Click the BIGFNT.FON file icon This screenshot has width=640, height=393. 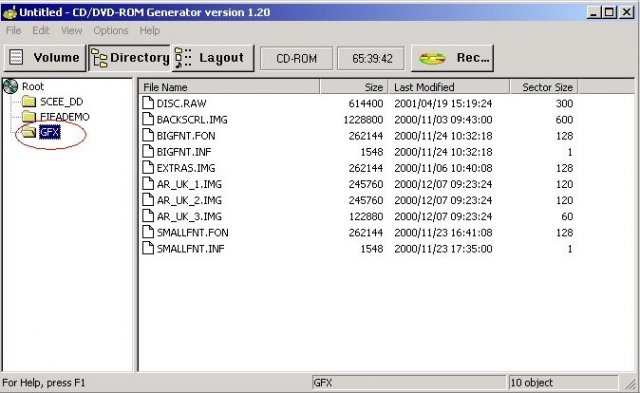pyautogui.click(x=148, y=135)
